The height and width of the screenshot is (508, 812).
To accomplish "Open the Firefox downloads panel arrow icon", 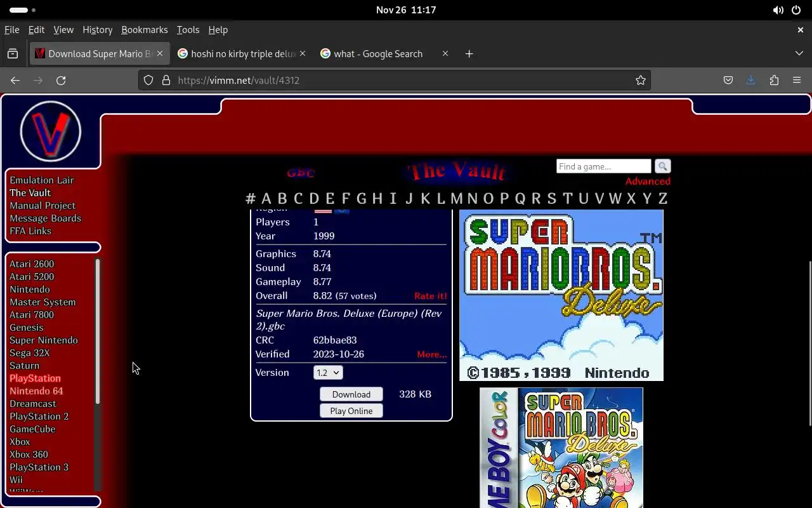I will pyautogui.click(x=751, y=80).
